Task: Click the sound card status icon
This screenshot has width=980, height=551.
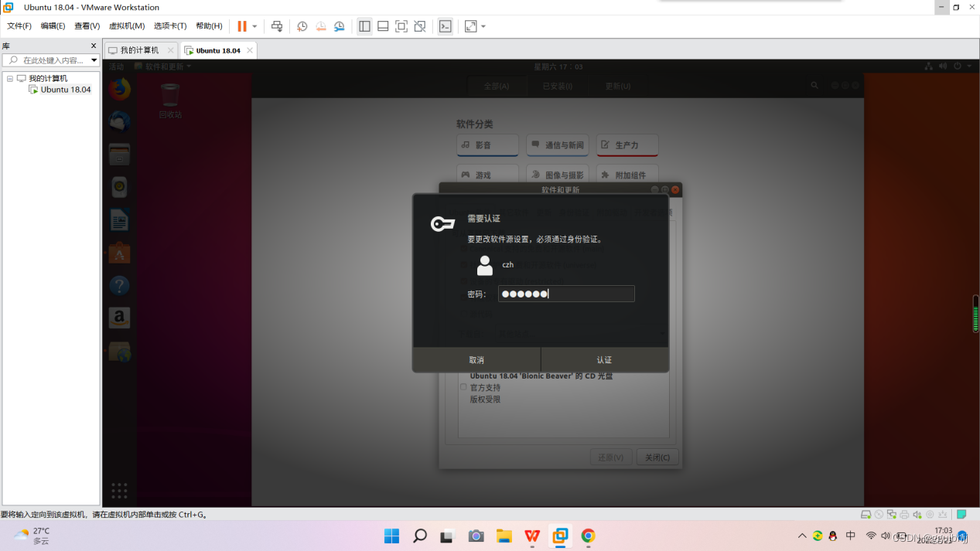Action: point(917,515)
